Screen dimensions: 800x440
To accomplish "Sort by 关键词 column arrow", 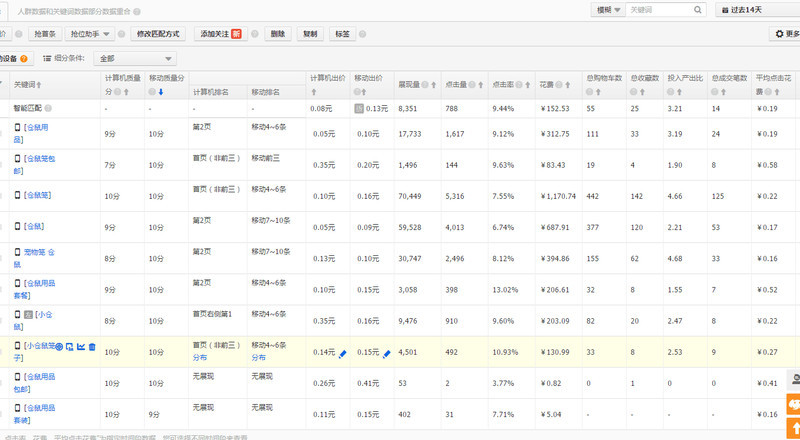I will point(39,85).
